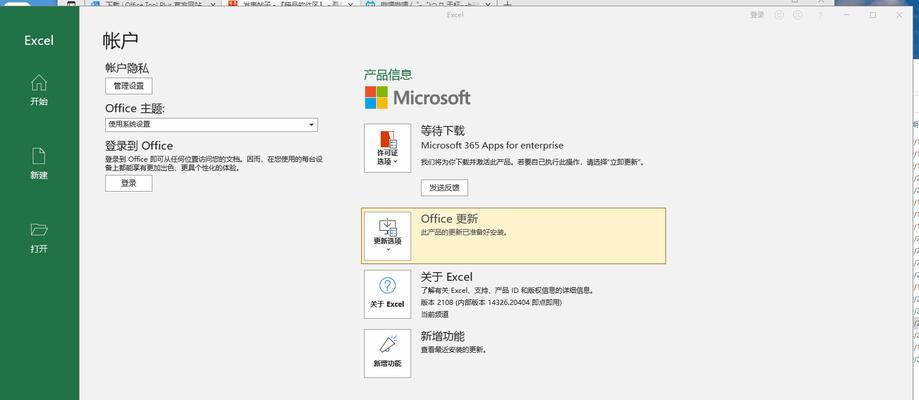Open the 许可证选项 license options menu

[x=387, y=148]
